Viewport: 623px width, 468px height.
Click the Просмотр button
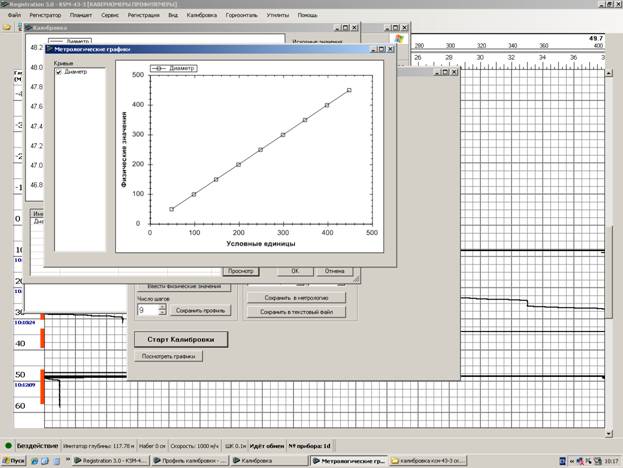[x=240, y=271]
